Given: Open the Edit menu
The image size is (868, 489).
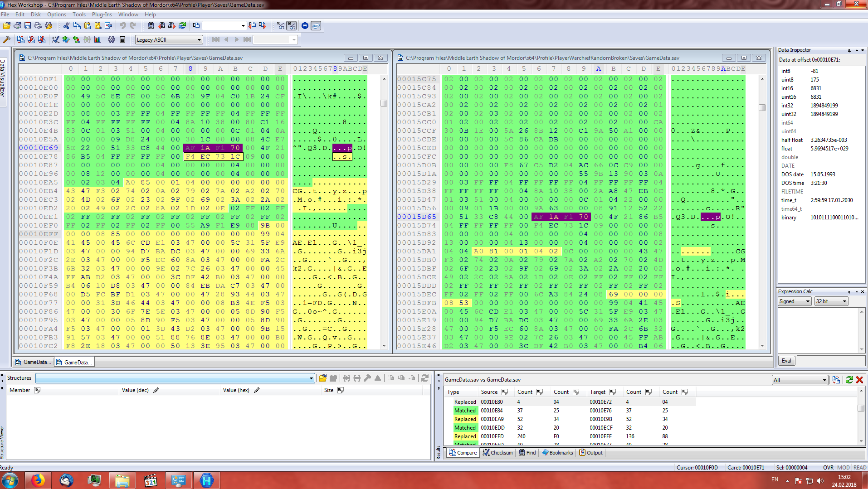Looking at the screenshot, I should (20, 15).
